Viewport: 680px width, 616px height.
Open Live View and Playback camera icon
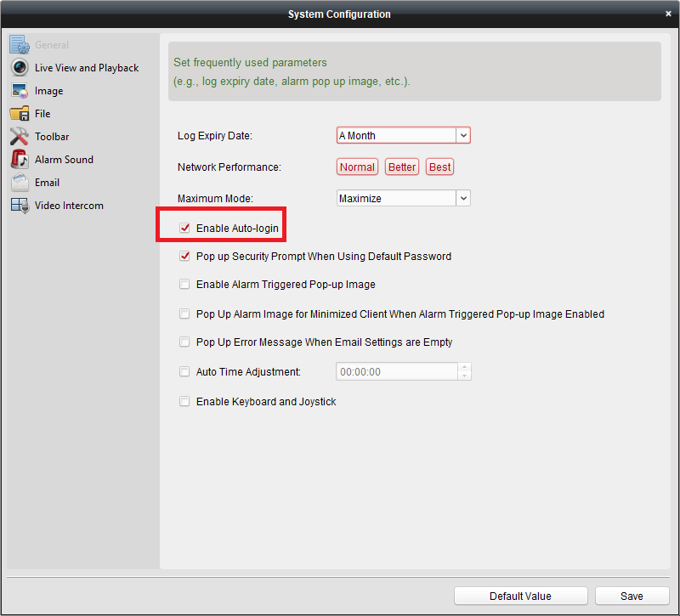coord(20,68)
